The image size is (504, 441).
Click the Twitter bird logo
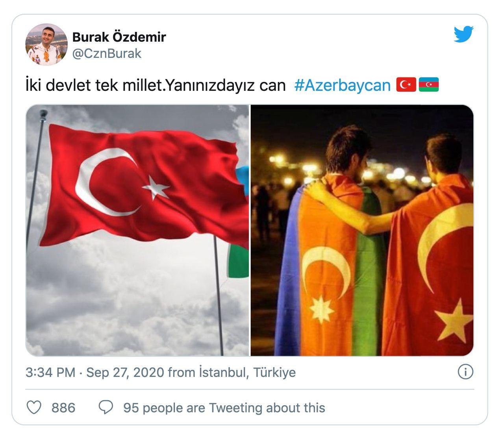[463, 34]
